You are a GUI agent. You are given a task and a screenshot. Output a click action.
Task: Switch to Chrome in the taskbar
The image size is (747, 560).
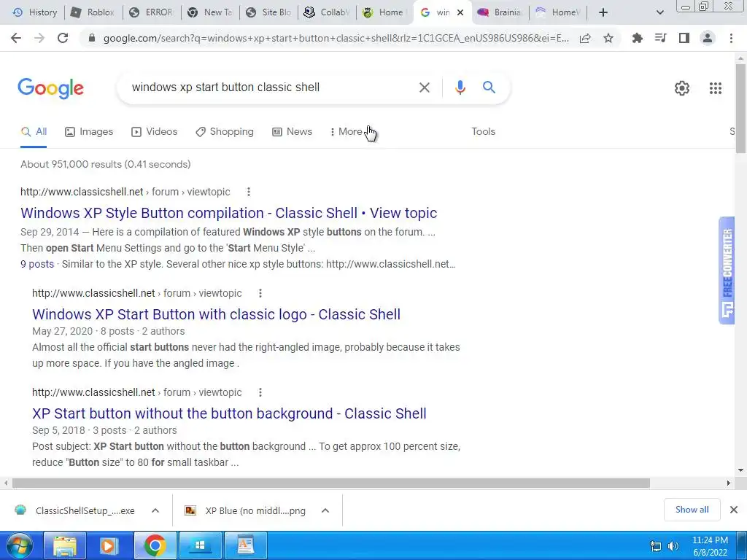pos(155,545)
